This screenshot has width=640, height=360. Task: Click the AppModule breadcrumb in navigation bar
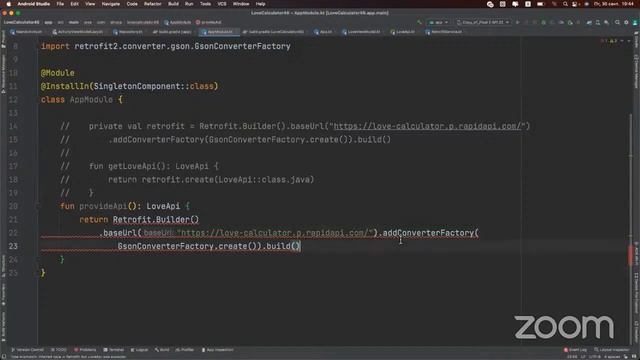pyautogui.click(x=178, y=22)
